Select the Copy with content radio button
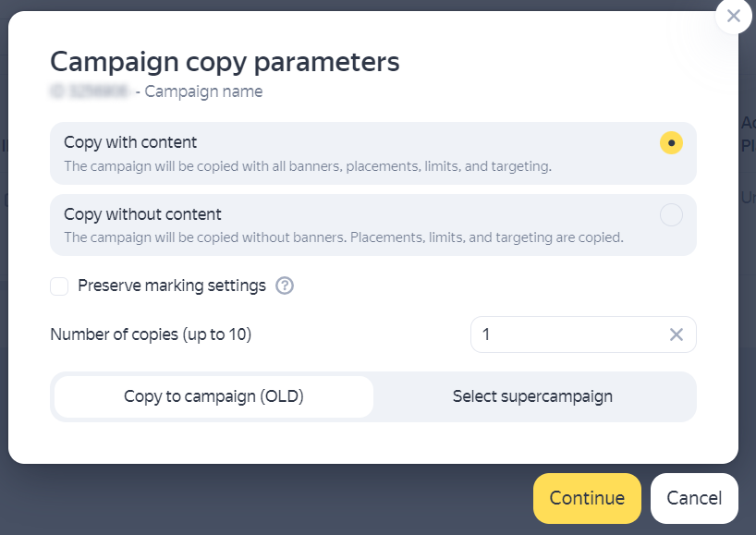The width and height of the screenshot is (756, 535). (x=671, y=143)
